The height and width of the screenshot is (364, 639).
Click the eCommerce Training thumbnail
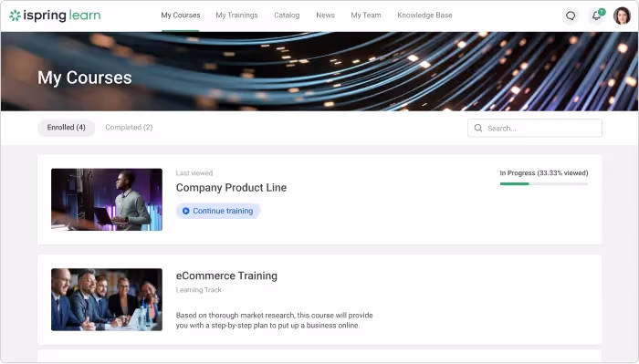(107, 299)
